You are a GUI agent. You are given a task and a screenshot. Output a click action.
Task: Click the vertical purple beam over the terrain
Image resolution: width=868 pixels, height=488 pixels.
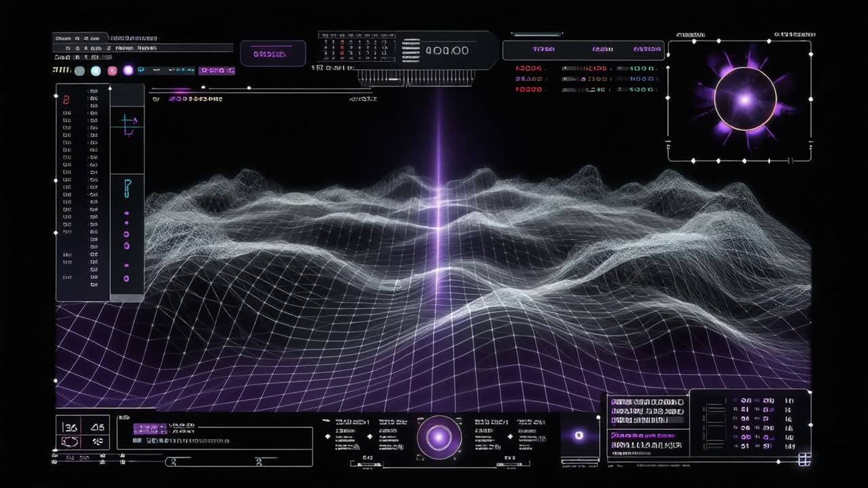click(x=439, y=197)
